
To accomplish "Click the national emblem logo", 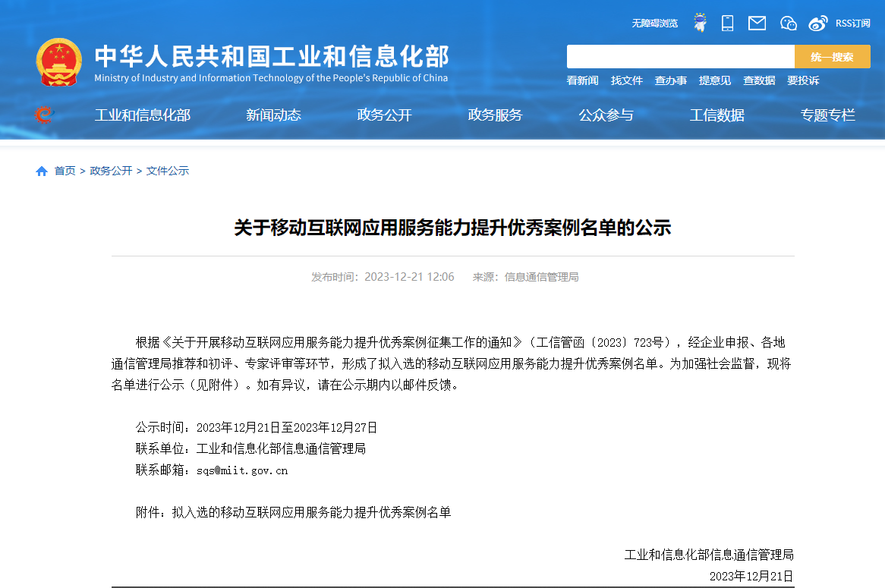I will (x=59, y=61).
